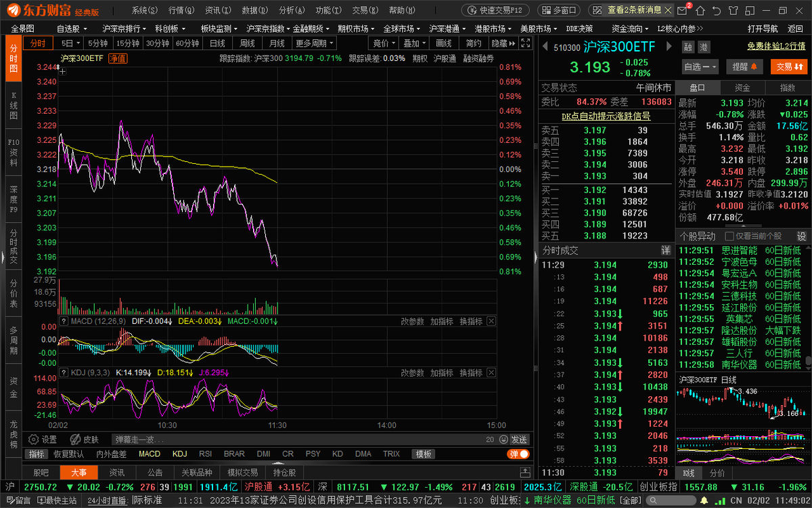Open 快速交易F12 quick trade
This screenshot has height=508, width=812.
(x=497, y=10)
